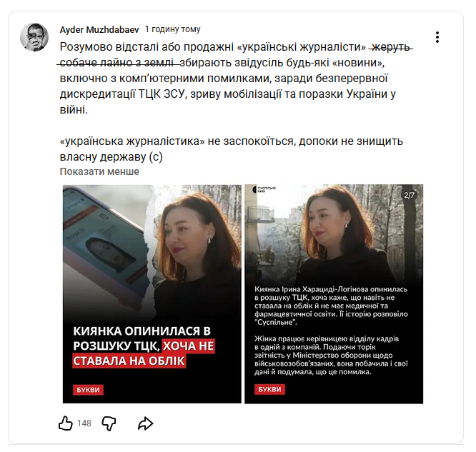Collapse the post via 'Показати менше'

click(x=99, y=171)
